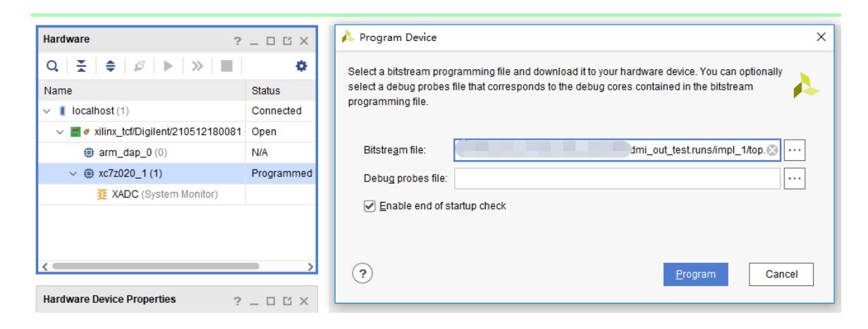Collapse the xilinx_tcf/Digilent target node
The height and width of the screenshot is (329, 868).
tap(59, 131)
